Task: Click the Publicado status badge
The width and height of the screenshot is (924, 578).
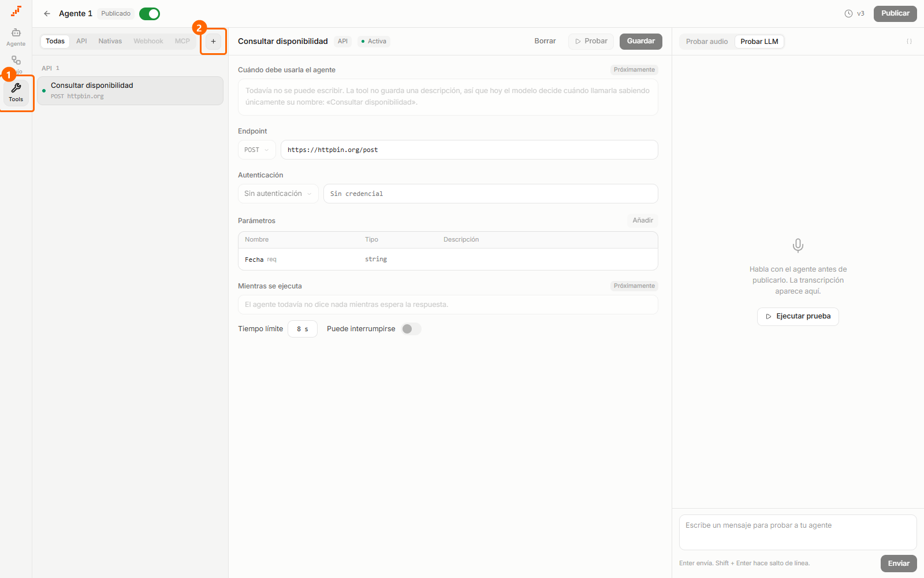Action: [116, 13]
